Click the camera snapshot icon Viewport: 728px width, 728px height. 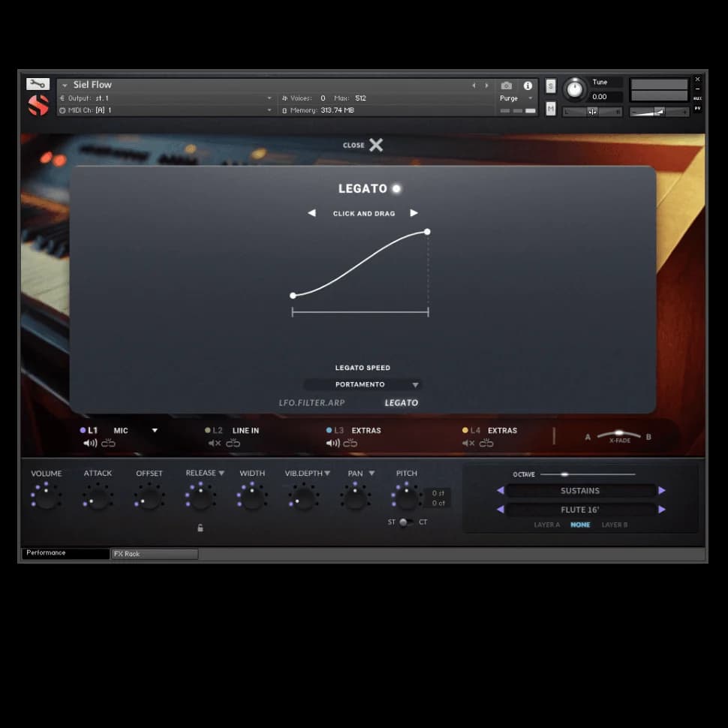507,86
